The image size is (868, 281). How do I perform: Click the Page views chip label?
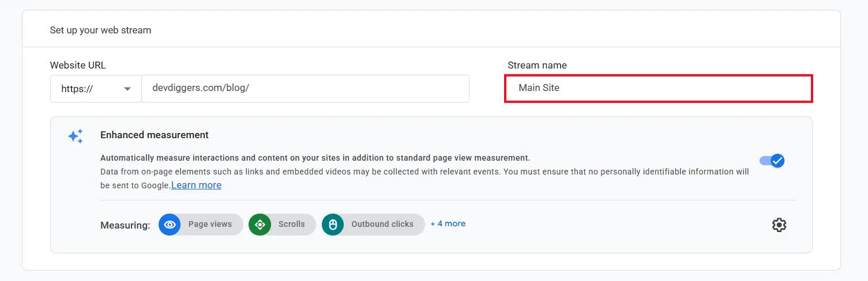(x=210, y=224)
